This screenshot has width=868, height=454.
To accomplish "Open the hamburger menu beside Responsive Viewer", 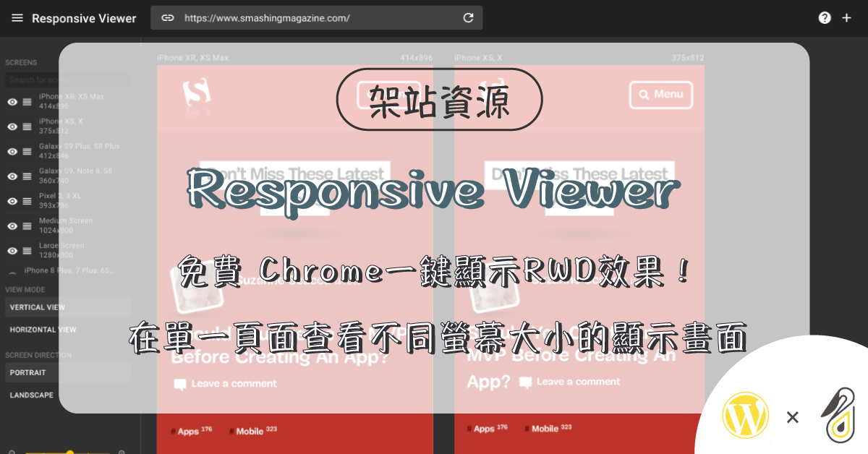I will point(17,18).
